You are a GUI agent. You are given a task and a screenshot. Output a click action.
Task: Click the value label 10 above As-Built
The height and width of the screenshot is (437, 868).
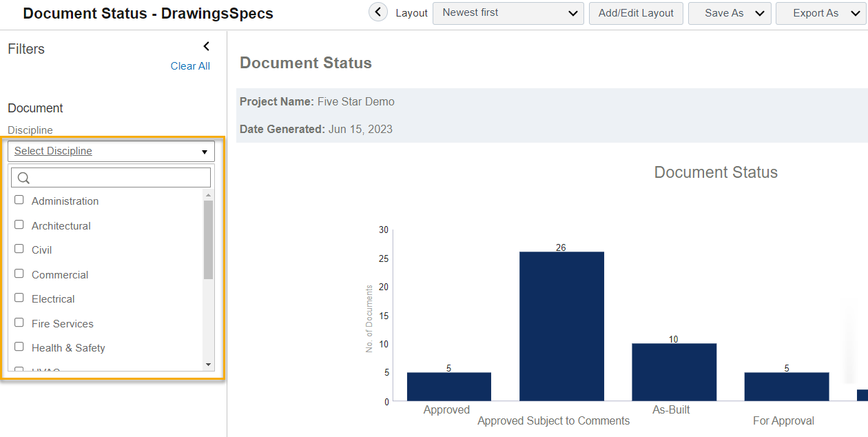674,339
